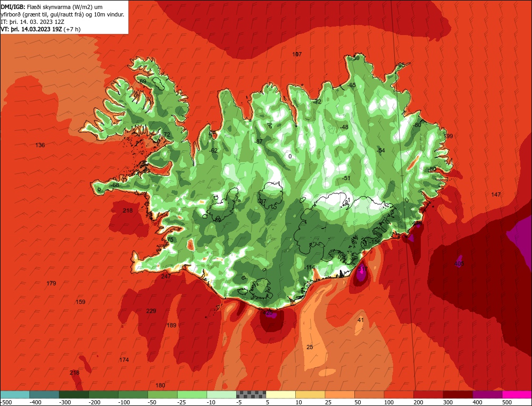Click the '107' value north of Iceland
The image size is (532, 406).
click(x=297, y=54)
